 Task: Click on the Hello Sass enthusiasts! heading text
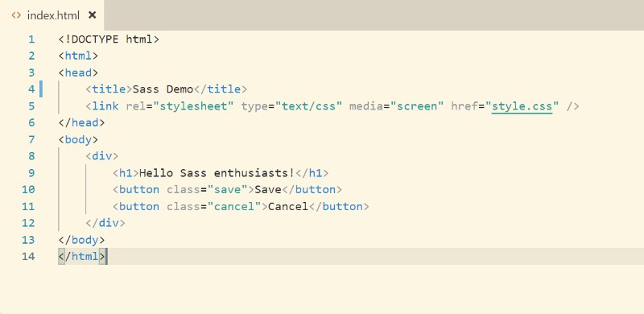coord(217,173)
